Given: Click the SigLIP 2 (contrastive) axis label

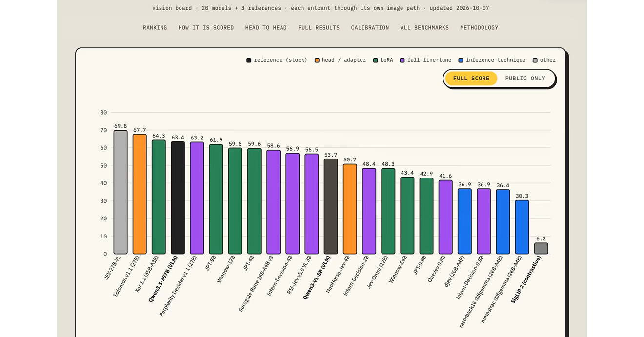Looking at the screenshot, I should point(526,279).
